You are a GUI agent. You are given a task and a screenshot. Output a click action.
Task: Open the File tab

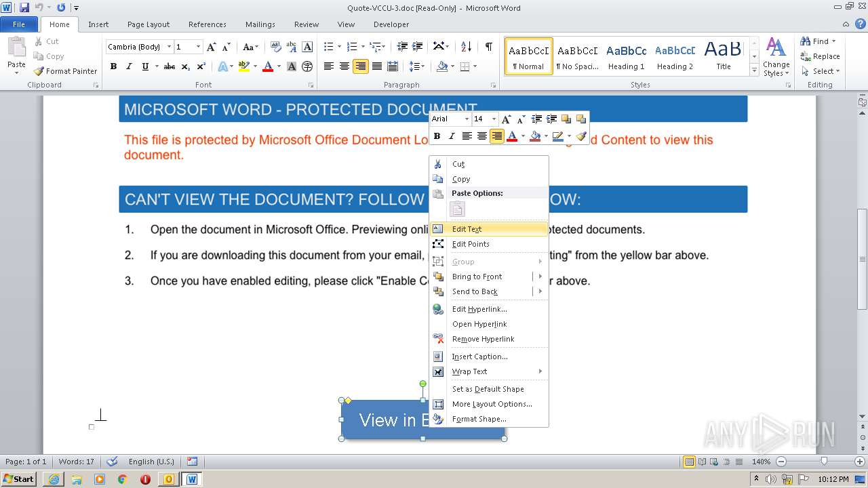pos(19,24)
